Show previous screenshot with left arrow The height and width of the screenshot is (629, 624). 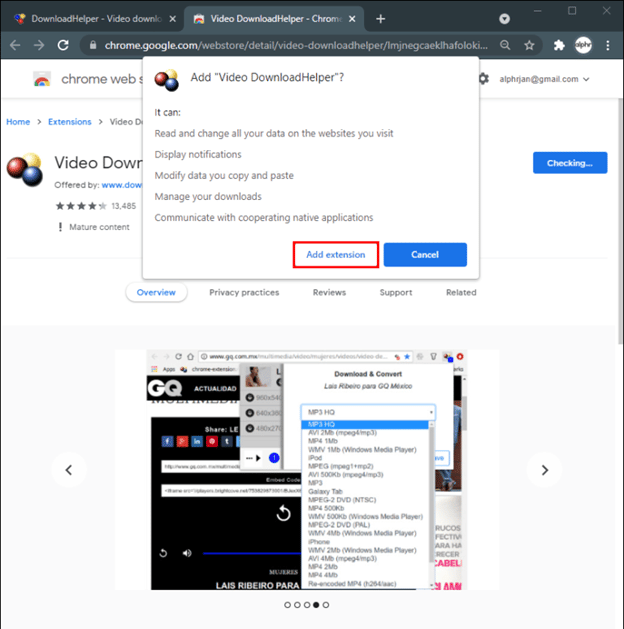click(x=69, y=469)
